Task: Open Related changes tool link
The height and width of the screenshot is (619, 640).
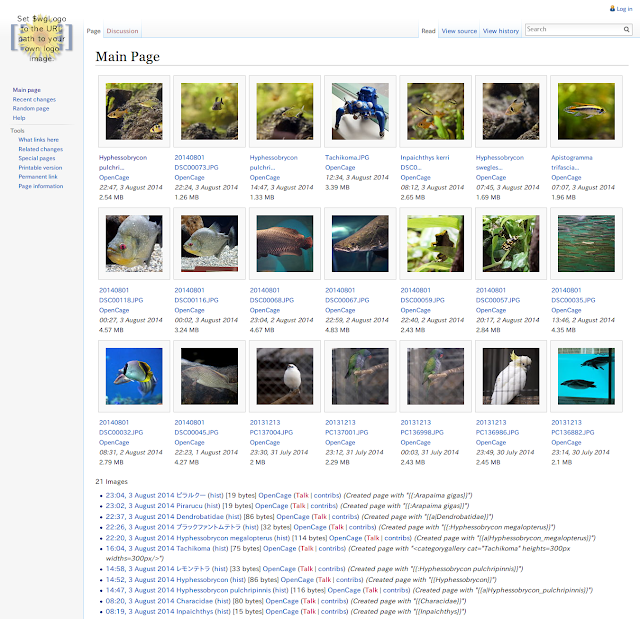Action: 40,149
